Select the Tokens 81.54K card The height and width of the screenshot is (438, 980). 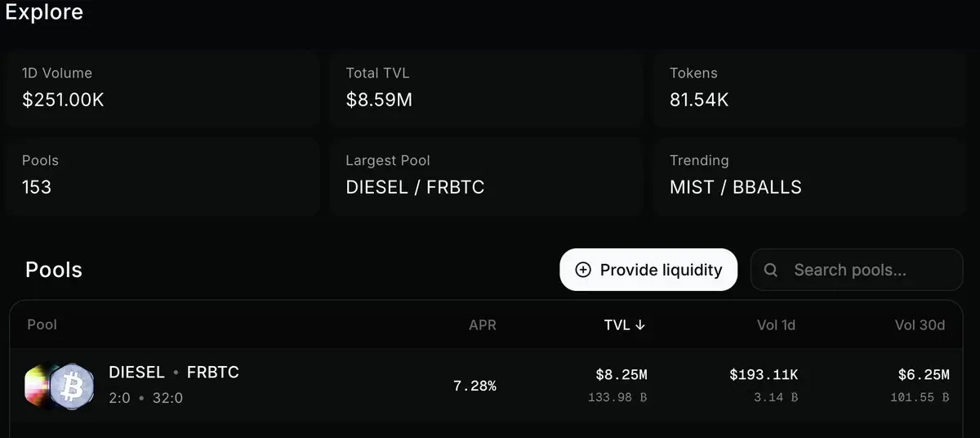(809, 88)
